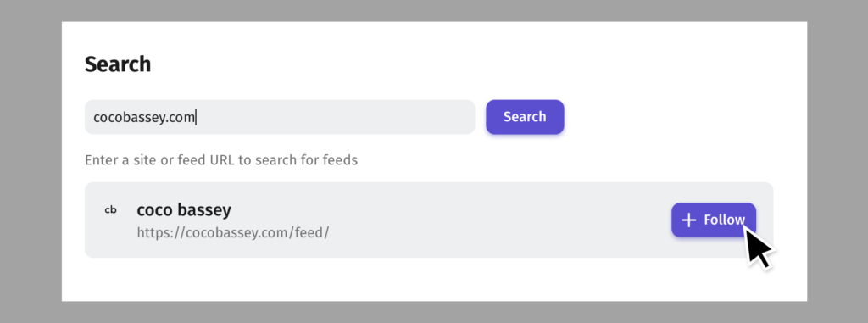Click the word Follow on the button
This screenshot has height=323, width=868.
click(724, 220)
